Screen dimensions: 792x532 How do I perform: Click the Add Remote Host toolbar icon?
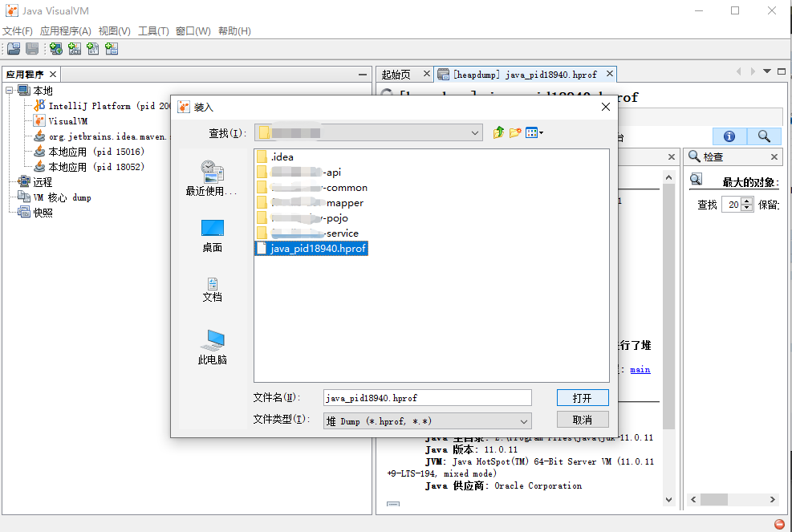coord(55,48)
